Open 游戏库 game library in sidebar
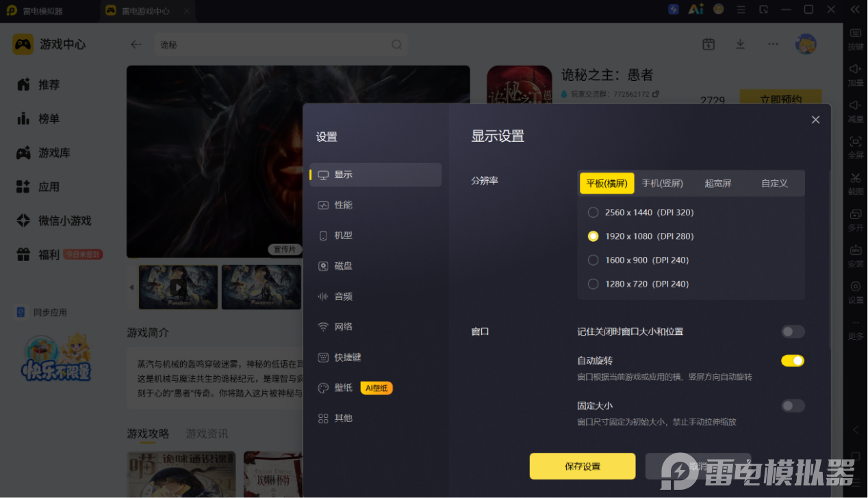Screen dimensions: 868x498 [44, 153]
